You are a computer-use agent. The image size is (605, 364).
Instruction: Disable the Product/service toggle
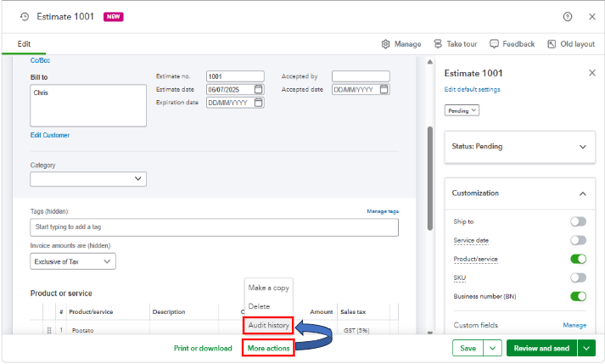pyautogui.click(x=578, y=259)
